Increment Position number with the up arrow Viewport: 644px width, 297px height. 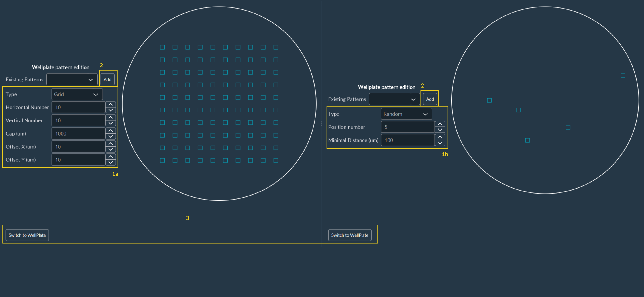pyautogui.click(x=440, y=124)
